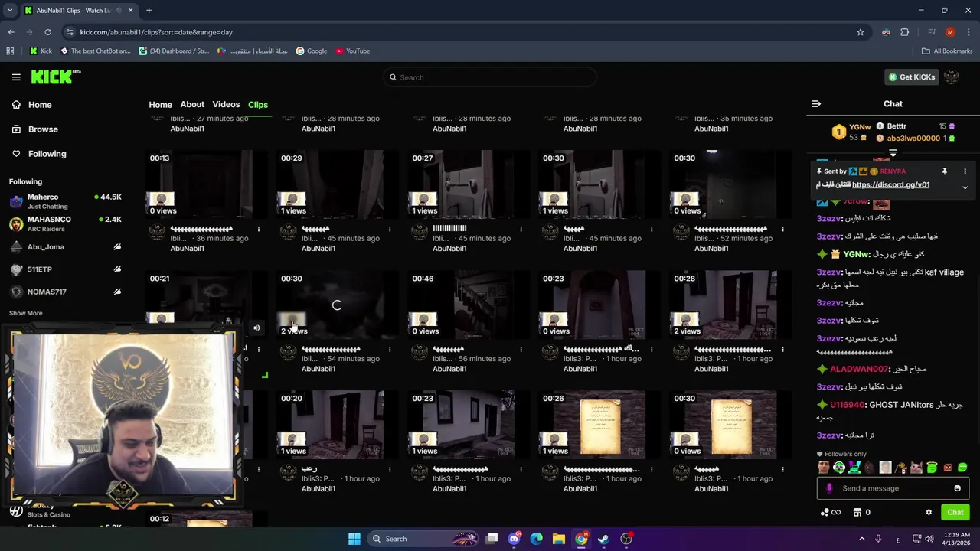Open the emote picker in message box
Image resolution: width=980 pixels, height=551 pixels.
coord(957,488)
